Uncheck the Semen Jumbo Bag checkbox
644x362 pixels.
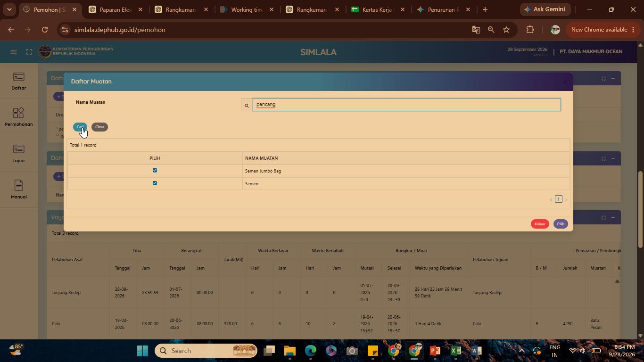tap(155, 170)
